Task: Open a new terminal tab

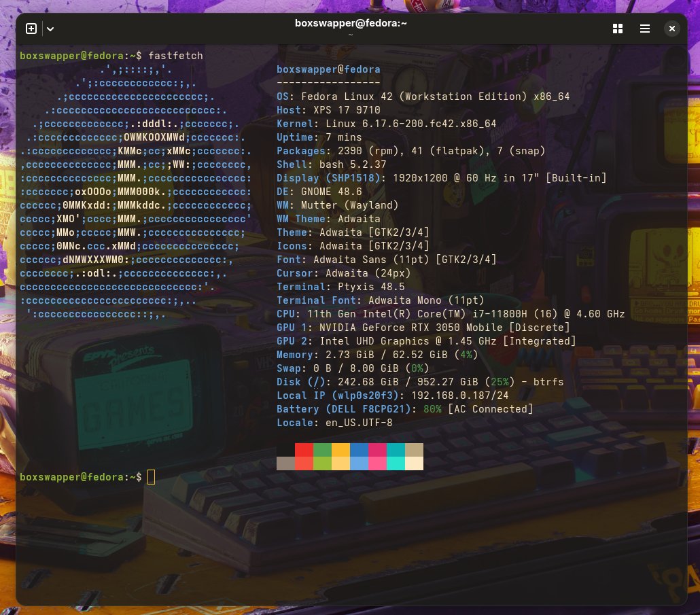Action: [x=31, y=29]
